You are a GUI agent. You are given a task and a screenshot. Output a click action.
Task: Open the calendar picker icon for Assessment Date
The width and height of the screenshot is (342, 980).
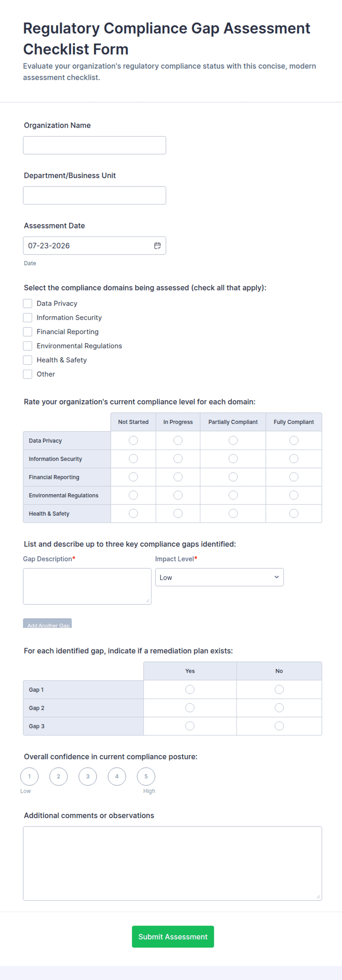click(x=157, y=246)
